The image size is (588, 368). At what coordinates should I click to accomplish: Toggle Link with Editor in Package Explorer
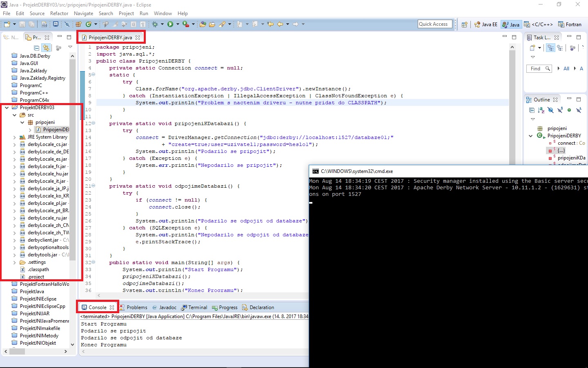pyautogui.click(x=46, y=48)
